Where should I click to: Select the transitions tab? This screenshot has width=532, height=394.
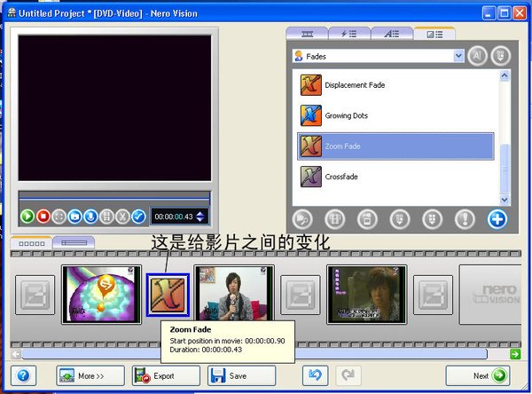434,34
